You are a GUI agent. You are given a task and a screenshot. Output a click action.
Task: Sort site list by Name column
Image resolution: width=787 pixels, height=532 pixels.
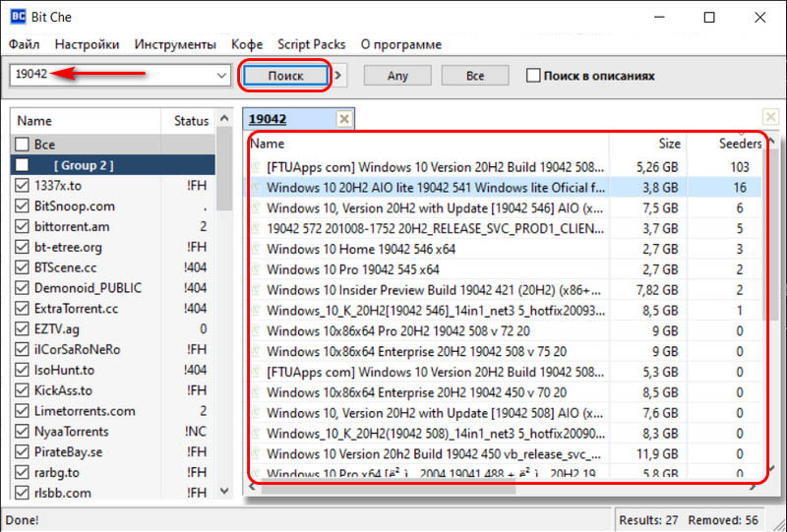click(x=86, y=120)
